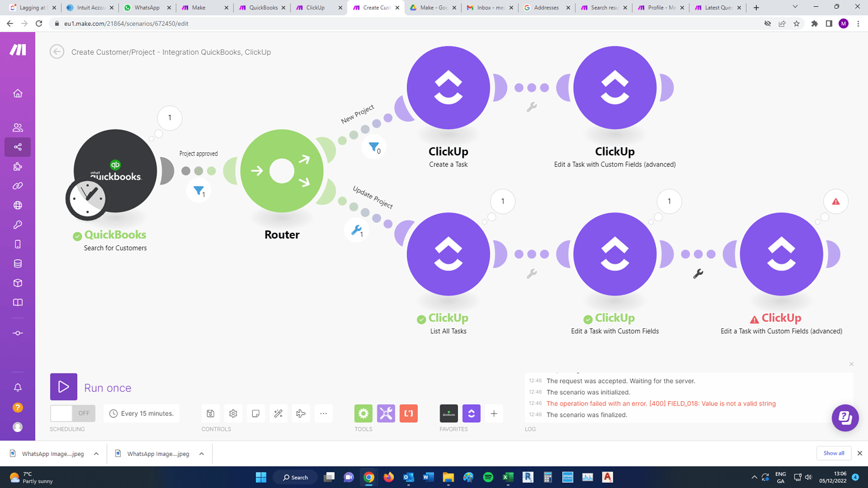Open the QuickBooks Search for Customers module
The width and height of the screenshot is (868, 488).
tap(115, 170)
